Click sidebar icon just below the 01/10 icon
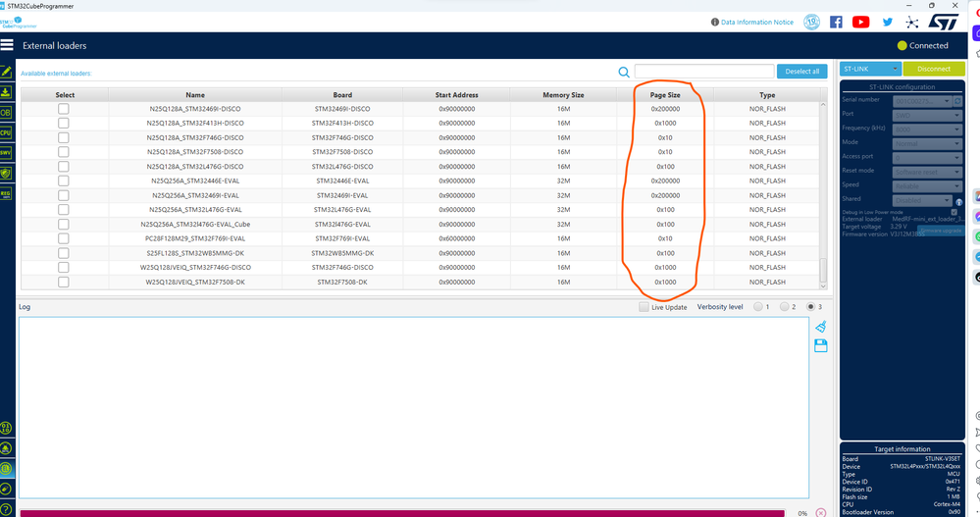Screen dimensions: 980x517 click(x=6, y=448)
